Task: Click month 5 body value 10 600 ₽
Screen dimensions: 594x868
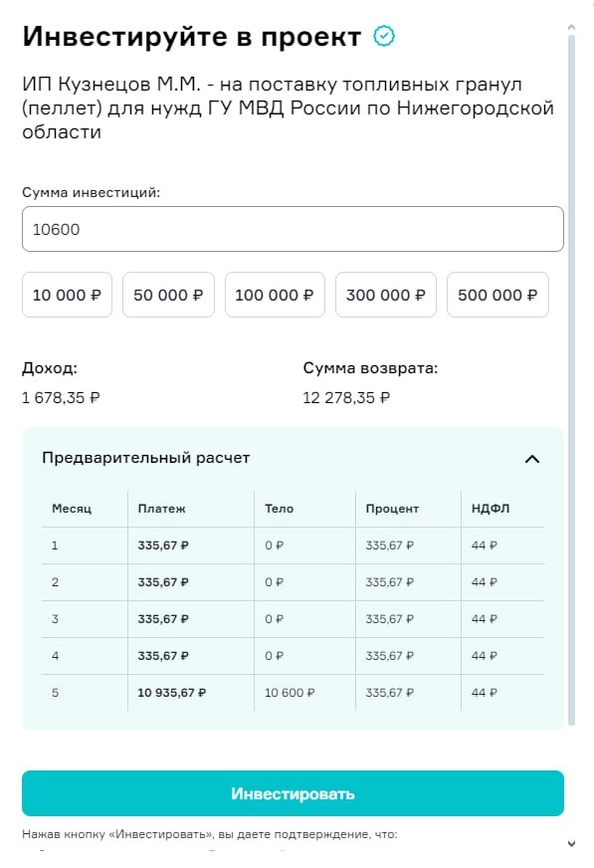Action: (290, 693)
